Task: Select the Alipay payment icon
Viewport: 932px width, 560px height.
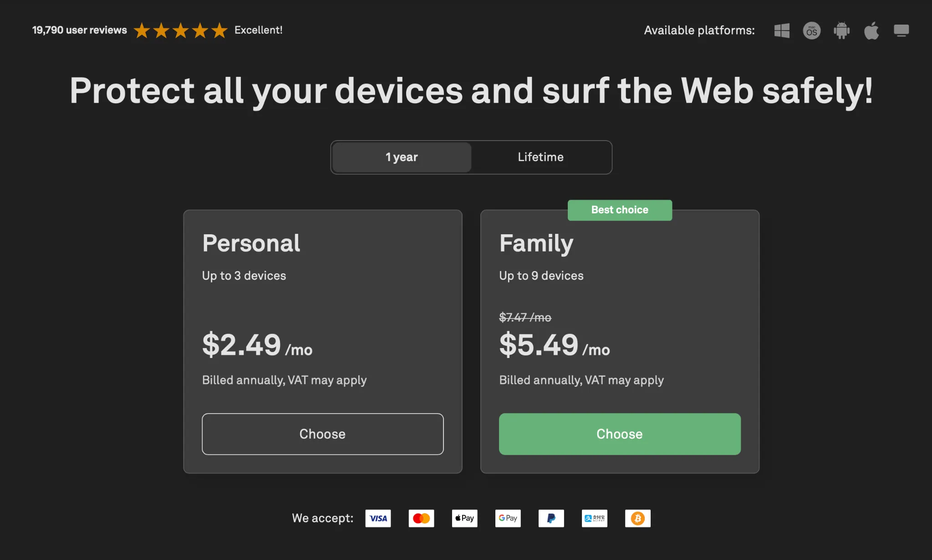Action: coord(594,518)
